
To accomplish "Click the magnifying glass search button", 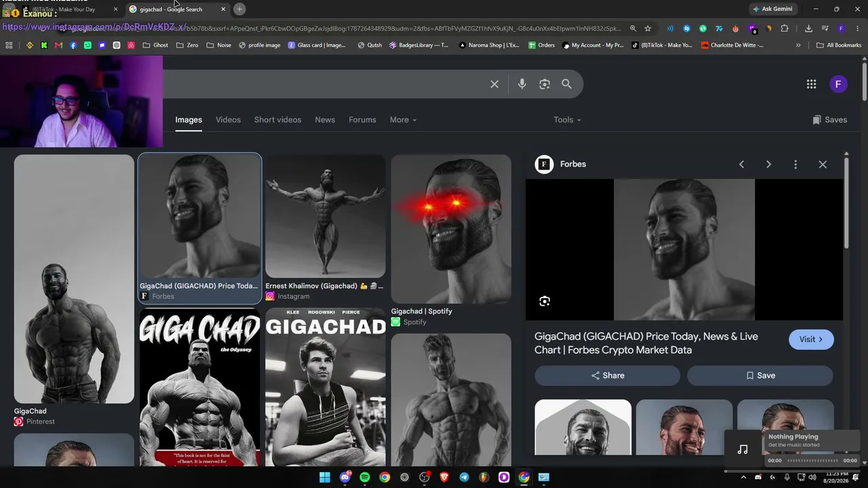I will (567, 84).
